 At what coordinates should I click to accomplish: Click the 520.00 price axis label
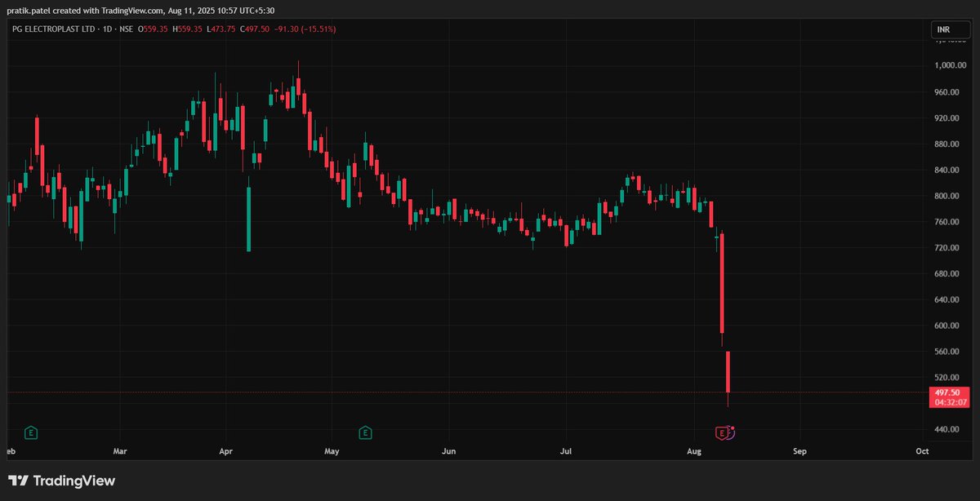pos(947,377)
